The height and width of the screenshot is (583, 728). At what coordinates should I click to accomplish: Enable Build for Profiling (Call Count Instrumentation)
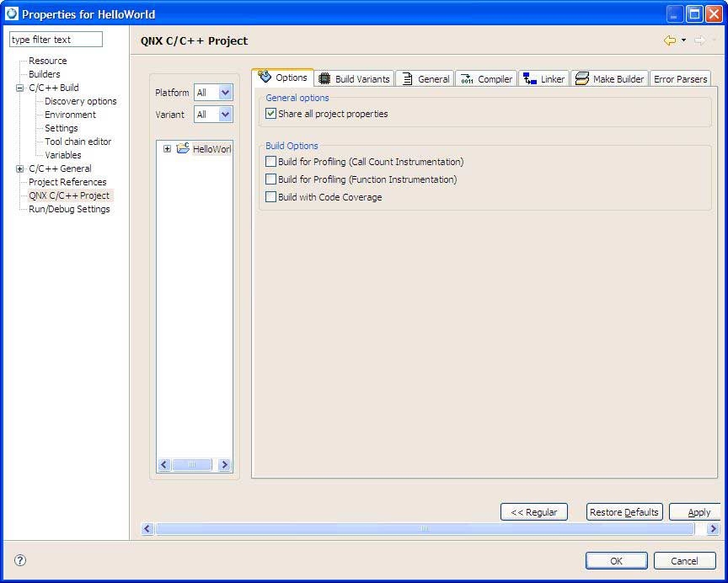coord(270,161)
